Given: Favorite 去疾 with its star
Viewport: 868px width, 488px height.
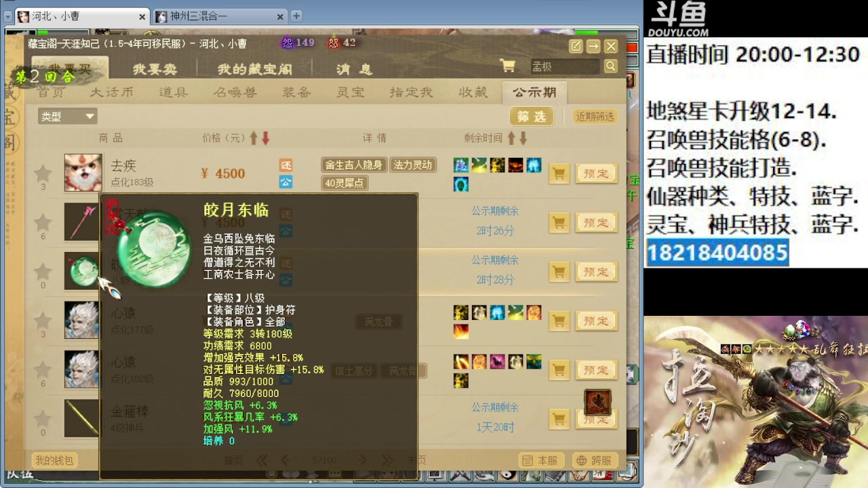Looking at the screenshot, I should point(43,172).
